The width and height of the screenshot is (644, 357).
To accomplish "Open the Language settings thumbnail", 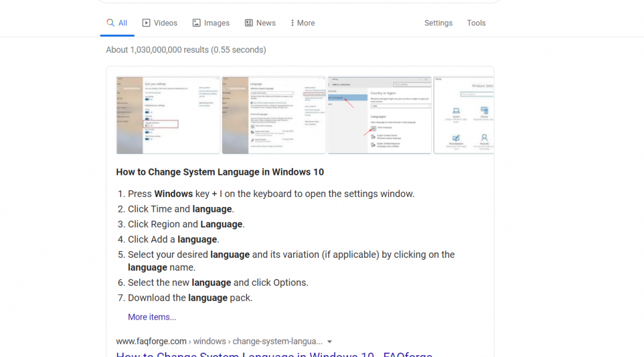I will [x=274, y=115].
